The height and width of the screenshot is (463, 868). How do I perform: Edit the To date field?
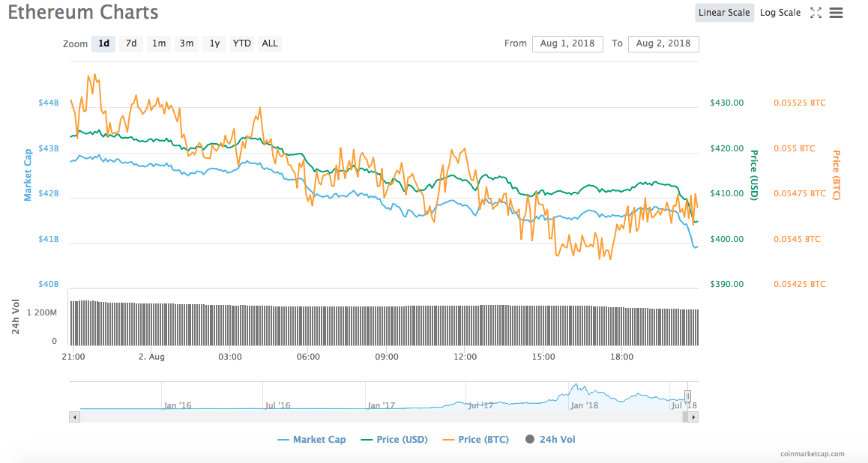(x=663, y=43)
